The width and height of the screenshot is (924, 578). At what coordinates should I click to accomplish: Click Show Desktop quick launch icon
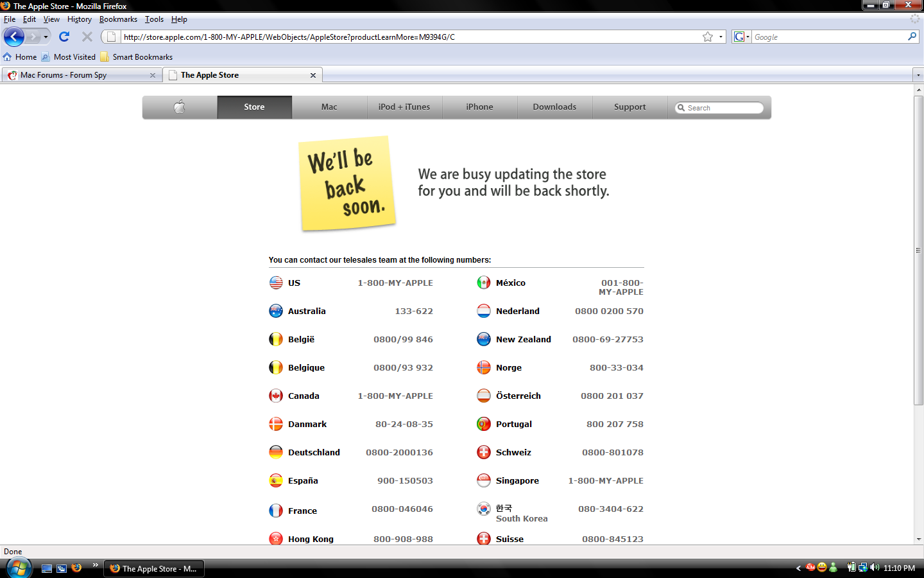(x=47, y=568)
